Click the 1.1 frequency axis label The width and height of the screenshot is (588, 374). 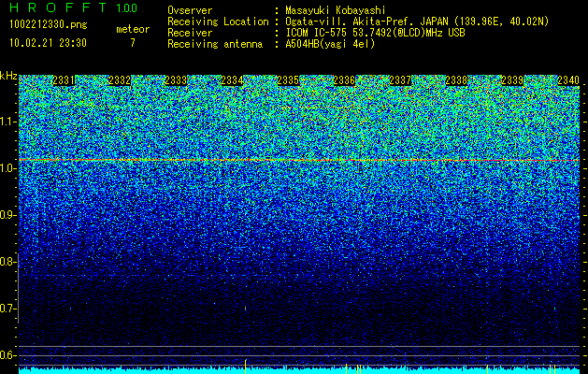(x=7, y=122)
